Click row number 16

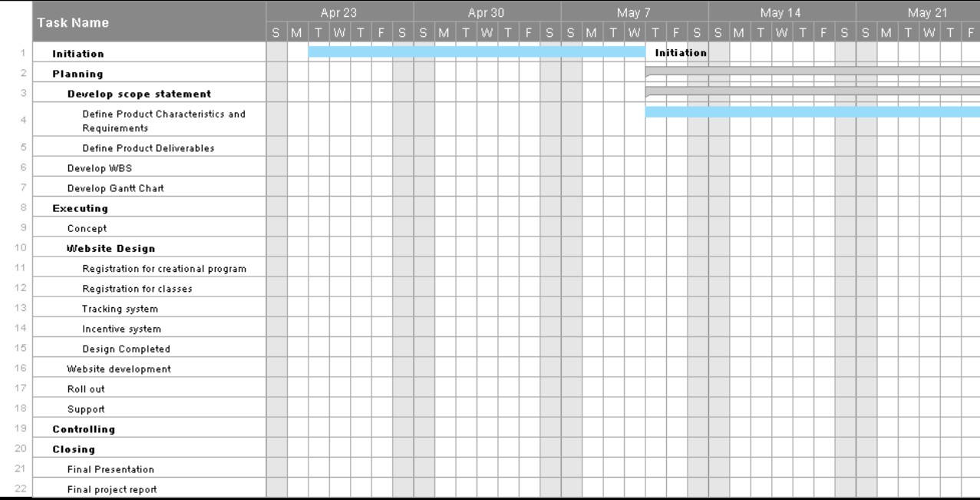point(21,369)
